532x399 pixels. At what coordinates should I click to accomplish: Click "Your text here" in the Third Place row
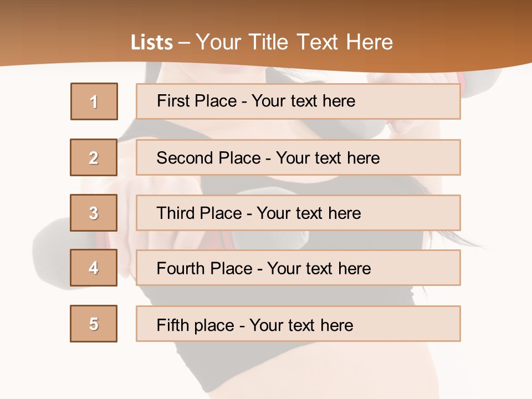(x=309, y=213)
